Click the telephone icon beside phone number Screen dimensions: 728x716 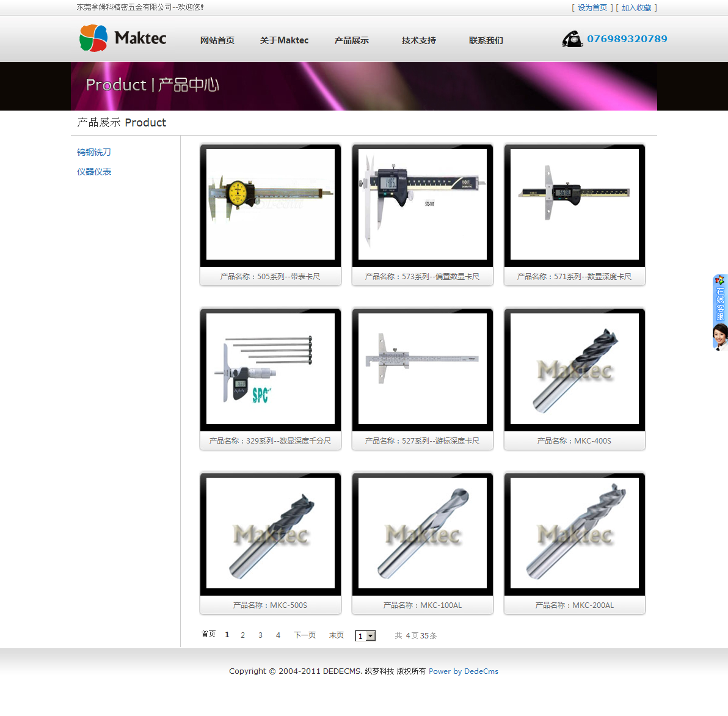coord(572,39)
